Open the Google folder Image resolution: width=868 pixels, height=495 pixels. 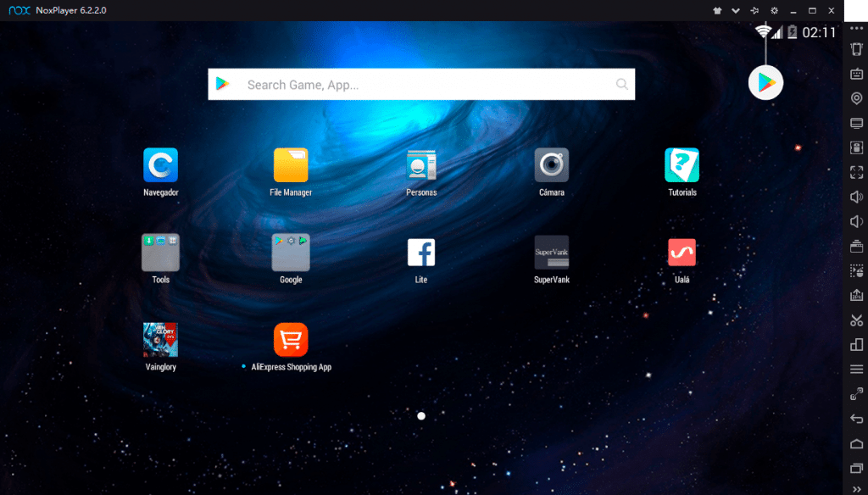click(291, 253)
